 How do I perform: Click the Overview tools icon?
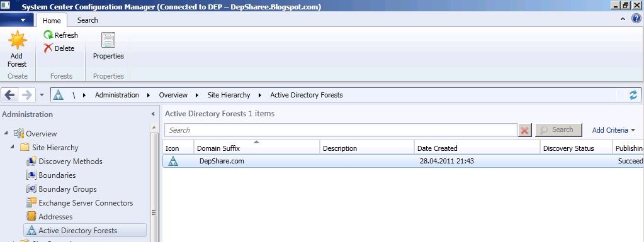(x=19, y=133)
